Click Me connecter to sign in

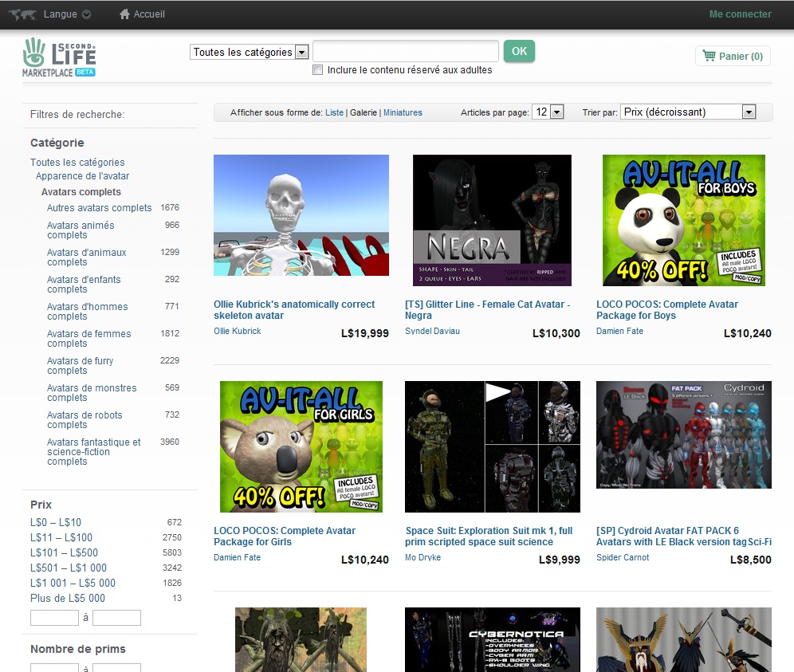(741, 14)
